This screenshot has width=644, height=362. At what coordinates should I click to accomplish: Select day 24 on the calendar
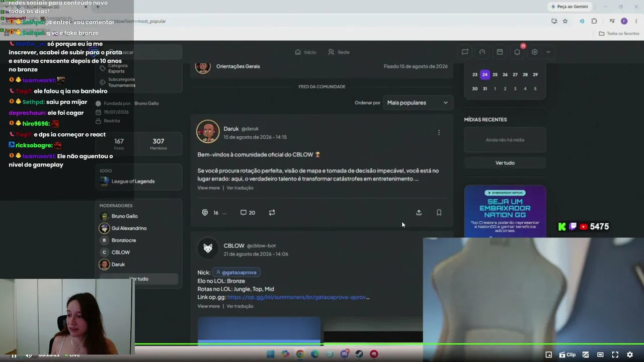coord(485,74)
